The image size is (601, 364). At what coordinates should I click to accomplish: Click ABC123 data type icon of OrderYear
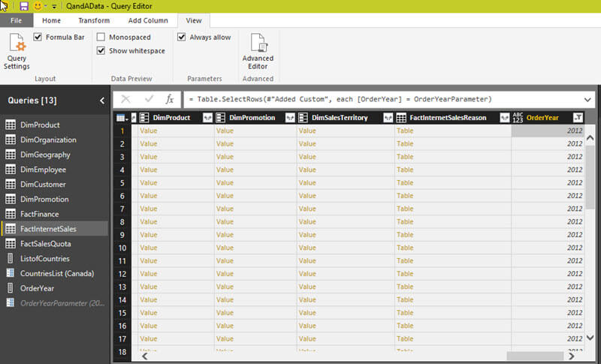point(518,118)
